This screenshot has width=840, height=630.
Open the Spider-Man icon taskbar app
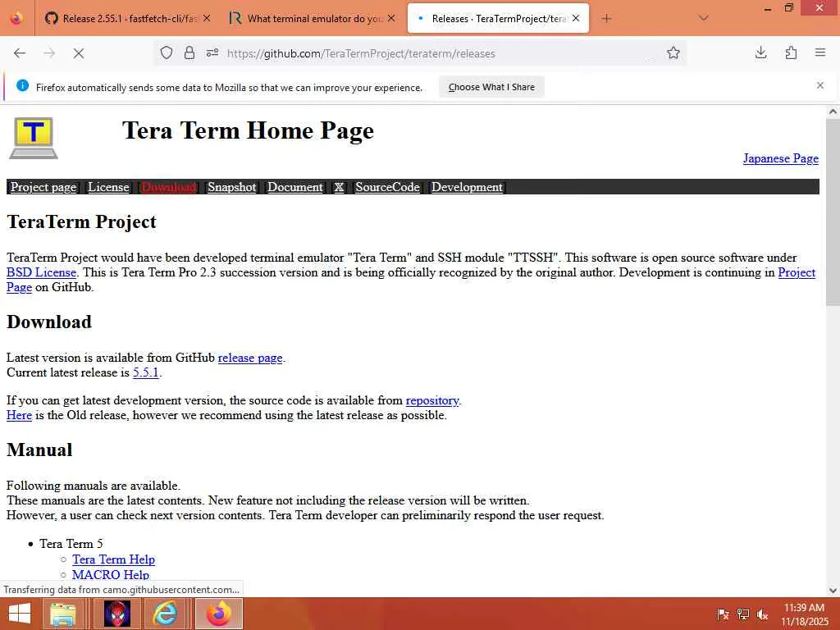point(116,614)
